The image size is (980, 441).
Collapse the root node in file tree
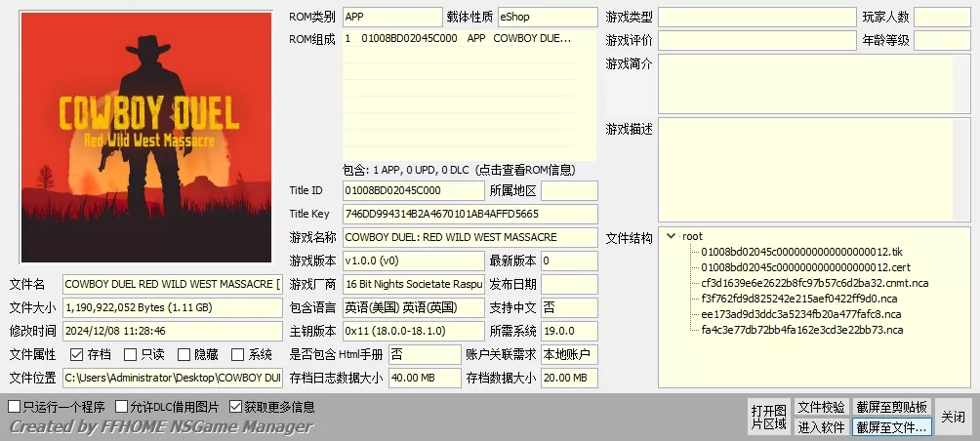tap(671, 236)
